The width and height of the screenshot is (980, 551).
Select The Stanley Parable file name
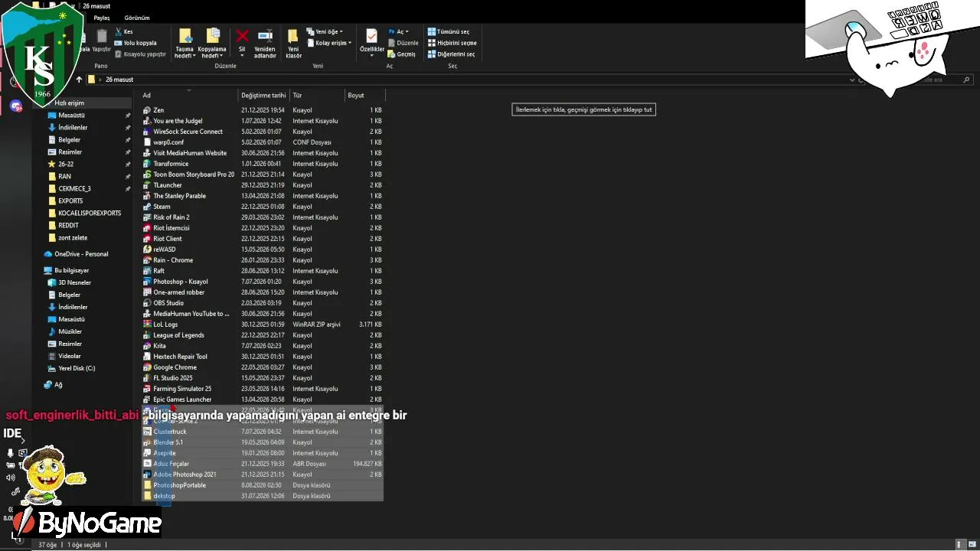(179, 196)
